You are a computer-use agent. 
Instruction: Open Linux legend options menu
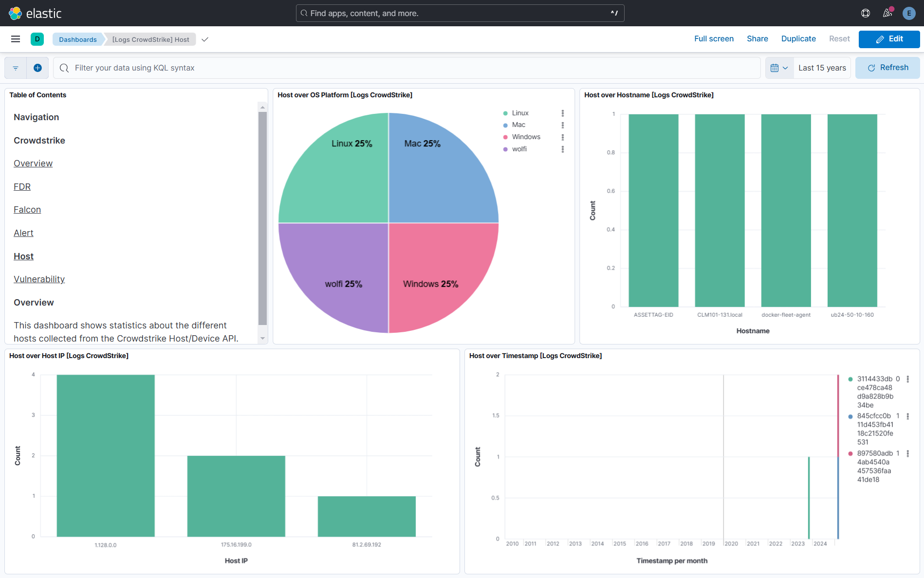coord(563,113)
